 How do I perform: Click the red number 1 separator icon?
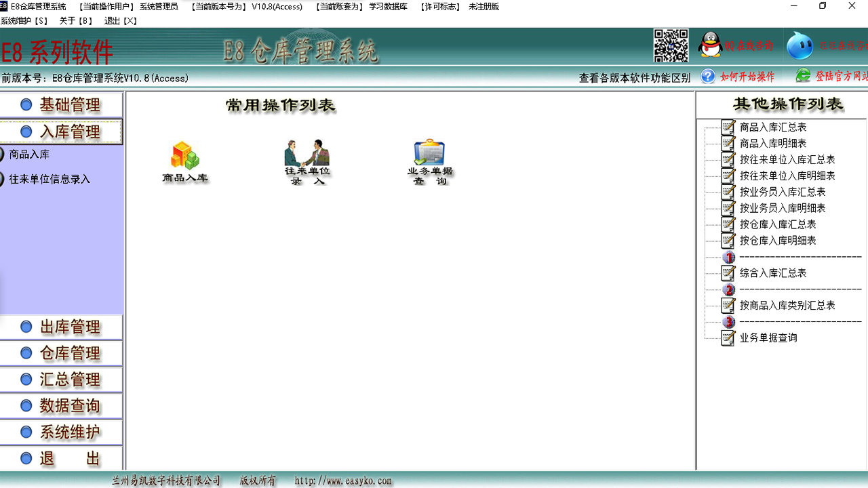(729, 257)
